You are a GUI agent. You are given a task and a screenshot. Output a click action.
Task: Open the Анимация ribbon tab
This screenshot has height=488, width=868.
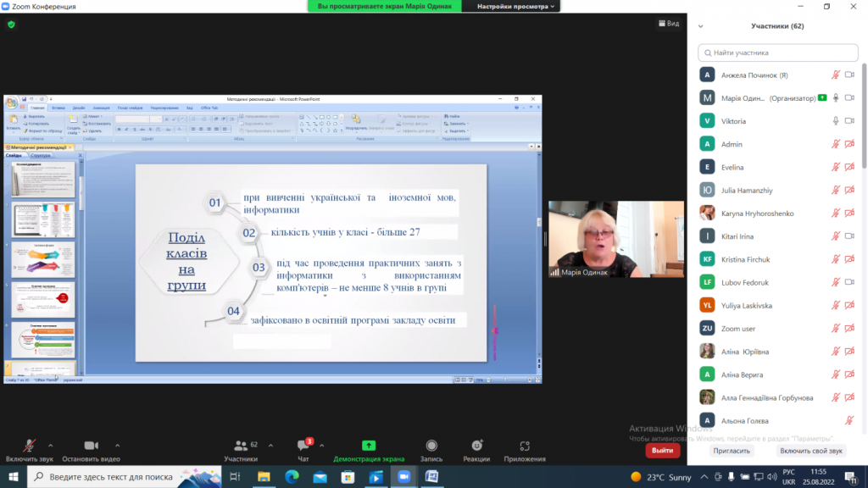coord(101,108)
